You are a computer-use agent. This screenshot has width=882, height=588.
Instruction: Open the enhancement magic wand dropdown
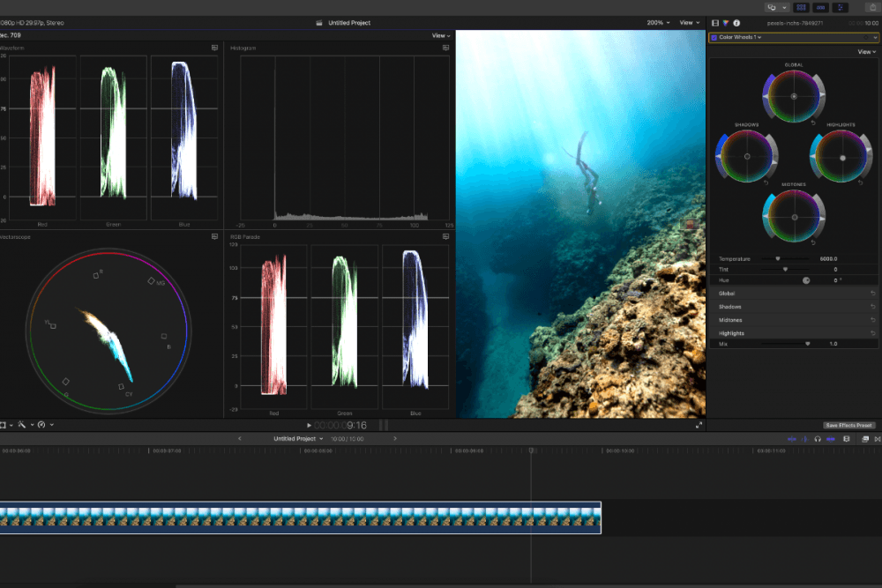[26, 425]
